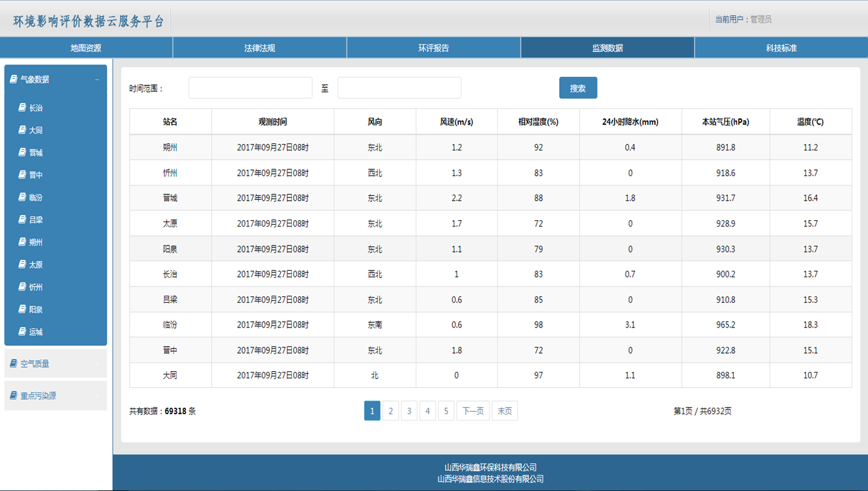
Task: Click the book icon next to 晋城
Action: point(22,152)
